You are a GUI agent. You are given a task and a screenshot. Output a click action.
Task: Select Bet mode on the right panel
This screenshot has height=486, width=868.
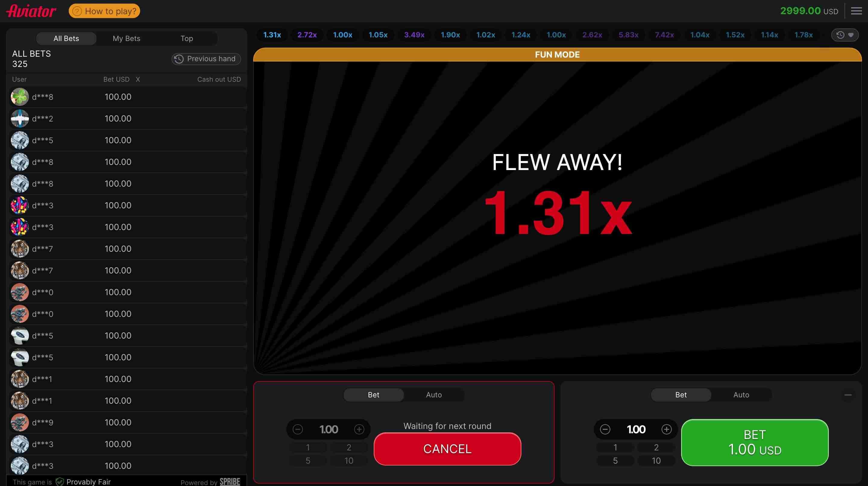[x=681, y=395]
